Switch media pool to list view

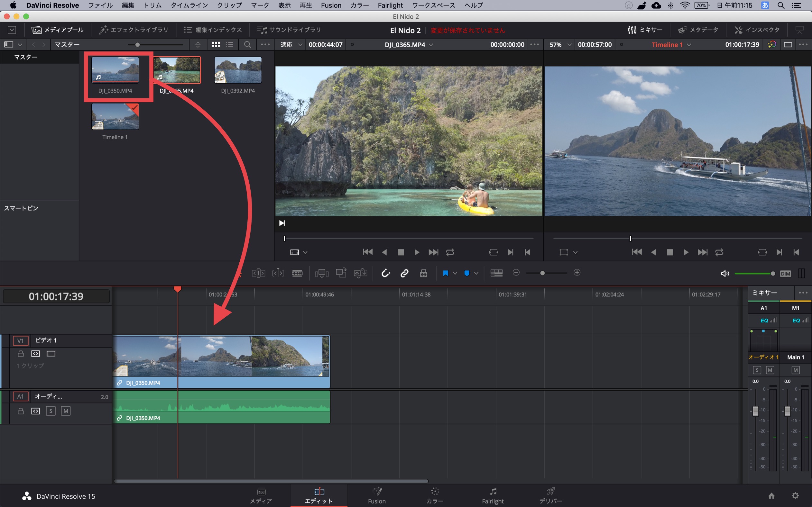pos(230,45)
